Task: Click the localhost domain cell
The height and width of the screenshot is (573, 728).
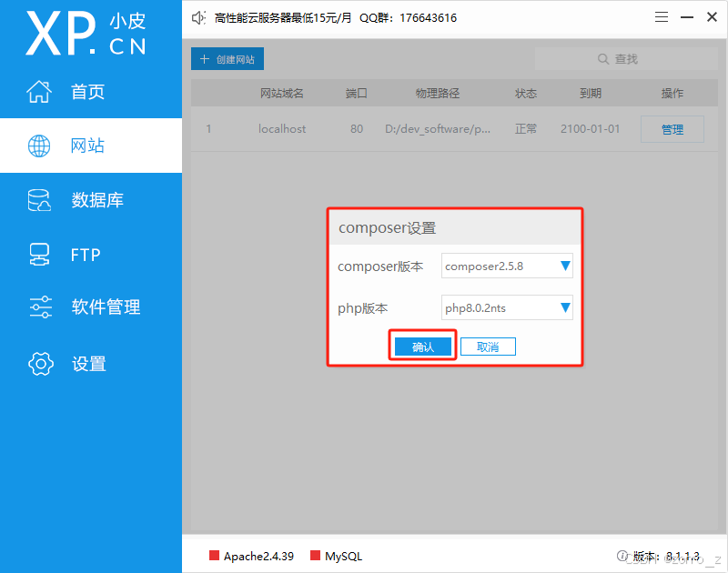Action: point(282,129)
